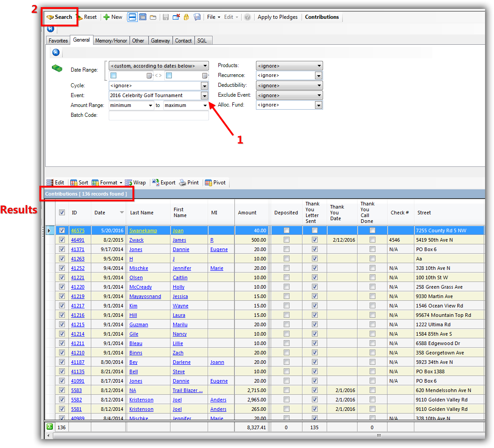The width and height of the screenshot is (494, 448).
Task: Click the Search toolbar button
Action: click(x=60, y=17)
